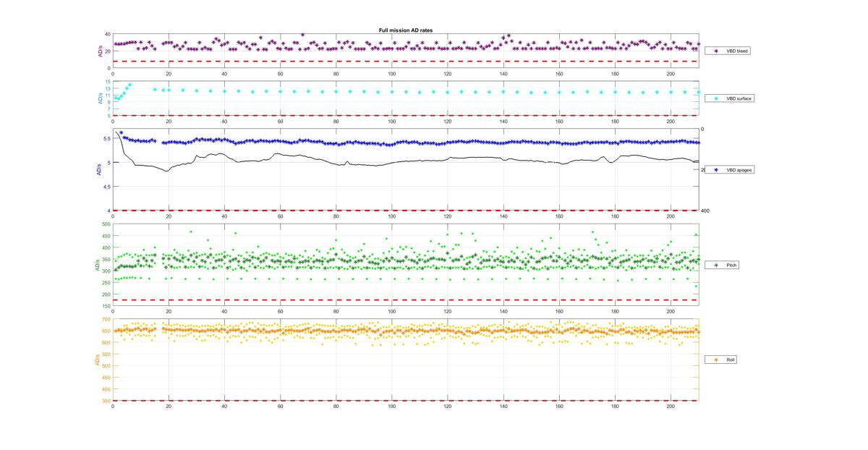Viewport: 868px width, 450px height.
Task: Click the orange Roll legend marker
Action: tap(716, 360)
